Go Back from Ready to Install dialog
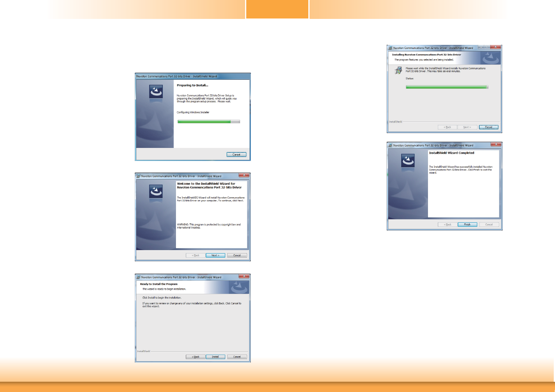This screenshot has width=555, height=392. coord(195,357)
